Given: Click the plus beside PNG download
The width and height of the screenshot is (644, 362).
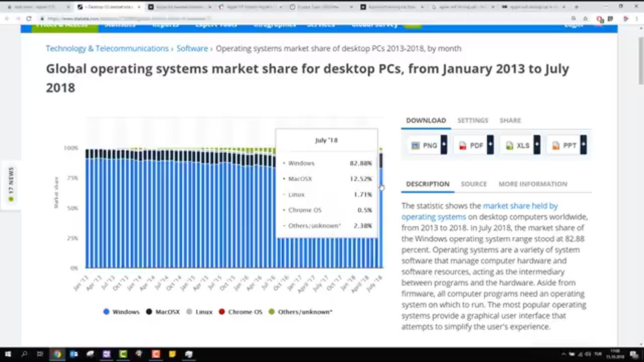Looking at the screenshot, I should click(444, 145).
